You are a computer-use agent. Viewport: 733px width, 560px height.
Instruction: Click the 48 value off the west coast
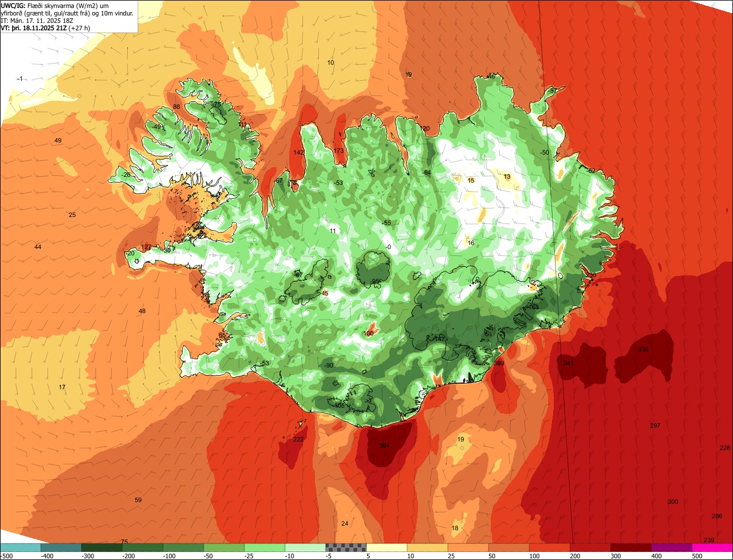click(142, 311)
